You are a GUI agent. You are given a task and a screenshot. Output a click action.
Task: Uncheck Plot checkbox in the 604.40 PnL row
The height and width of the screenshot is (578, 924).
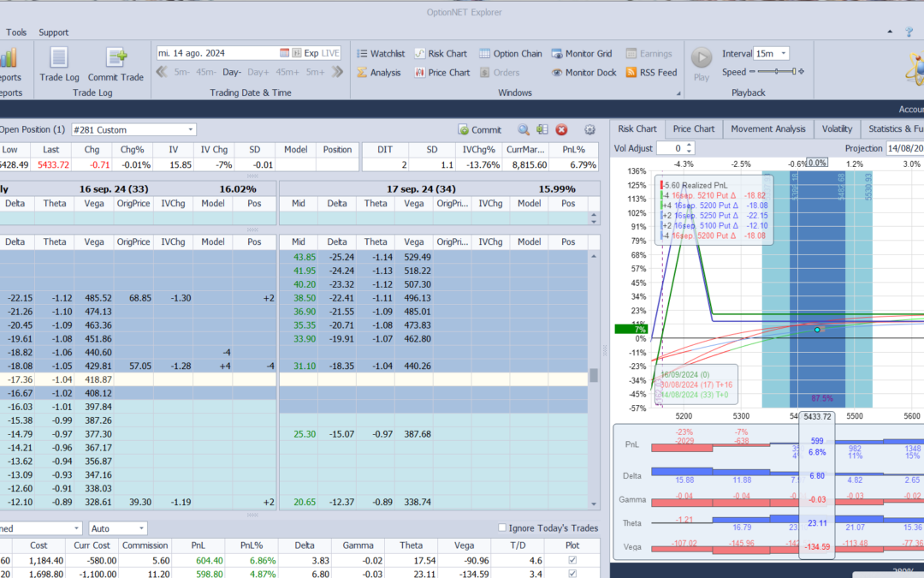(572, 560)
